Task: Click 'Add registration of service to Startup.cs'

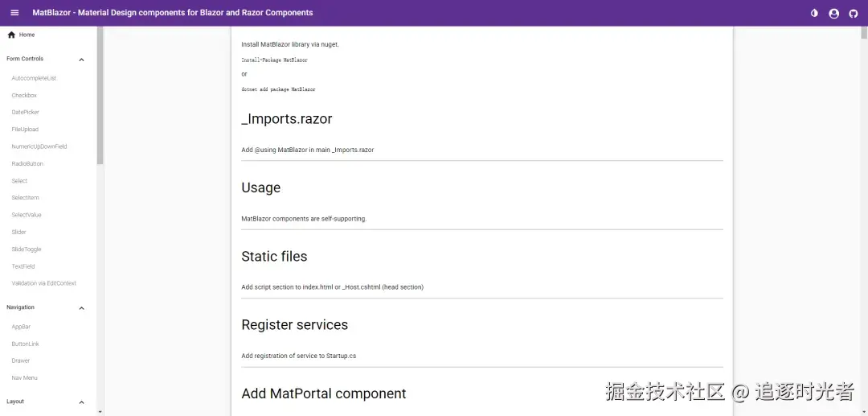Action: pyautogui.click(x=298, y=356)
